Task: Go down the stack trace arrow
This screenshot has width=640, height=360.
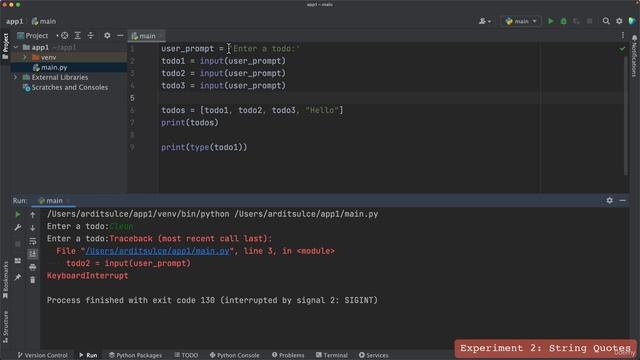Action: (x=33, y=228)
